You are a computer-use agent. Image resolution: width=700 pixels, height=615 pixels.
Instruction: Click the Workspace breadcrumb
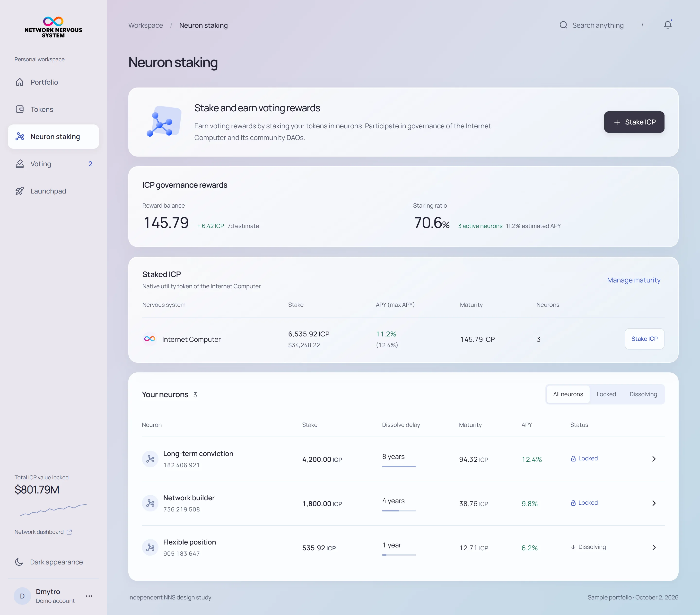coord(146,25)
